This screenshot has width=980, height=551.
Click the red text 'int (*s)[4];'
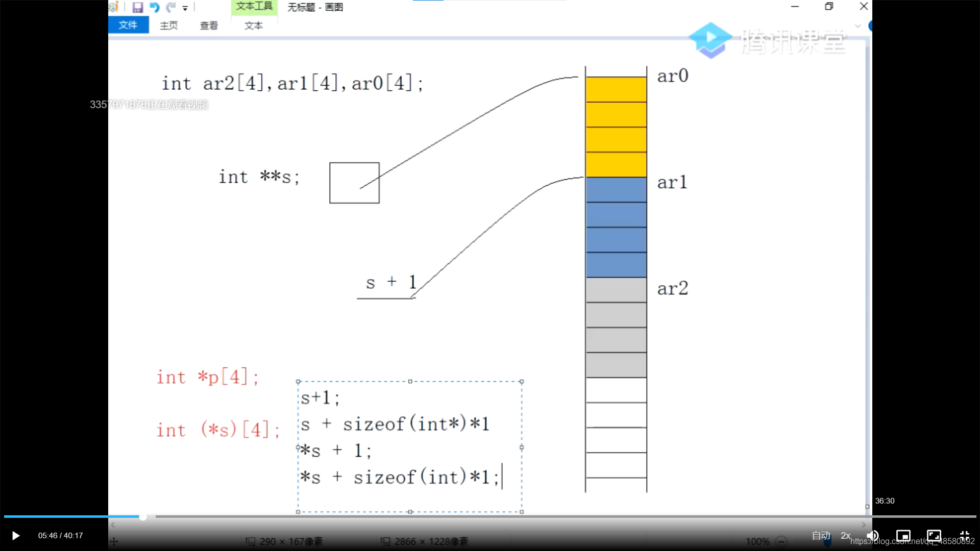point(218,430)
